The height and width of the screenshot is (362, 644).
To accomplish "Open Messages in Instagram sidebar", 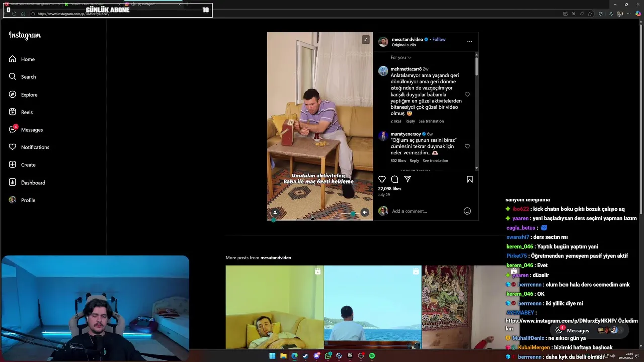I will 26,130.
